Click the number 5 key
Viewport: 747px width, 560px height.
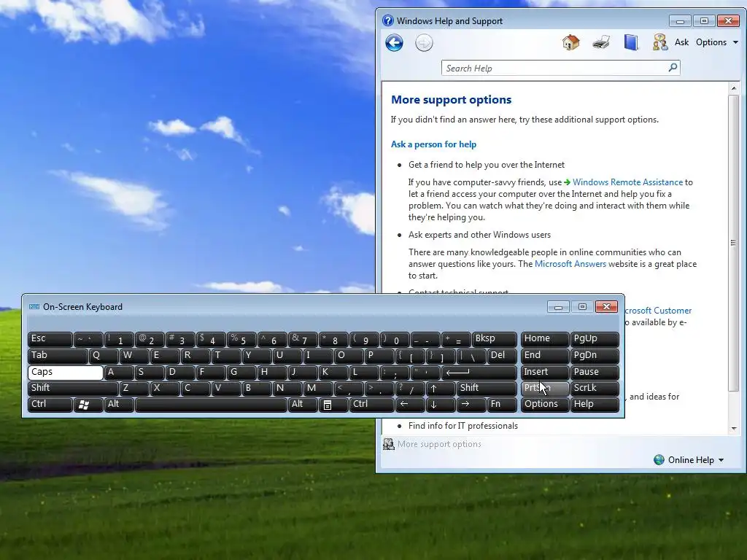click(241, 340)
